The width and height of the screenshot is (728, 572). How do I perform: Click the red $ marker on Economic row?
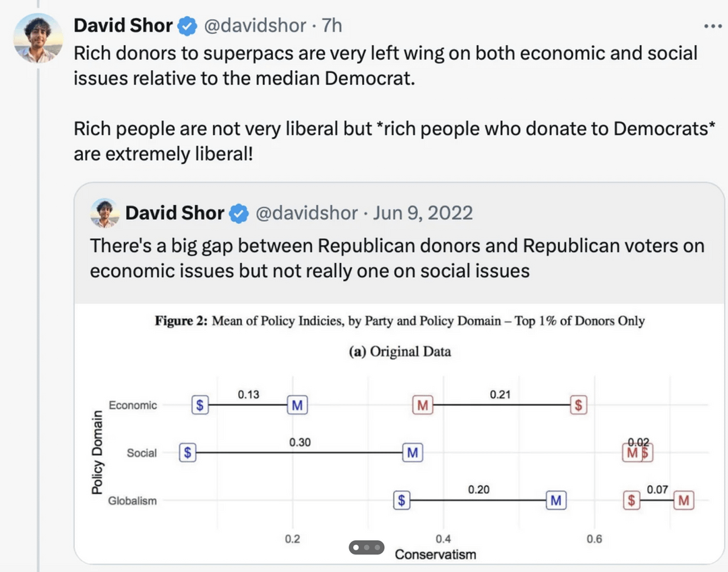578,405
